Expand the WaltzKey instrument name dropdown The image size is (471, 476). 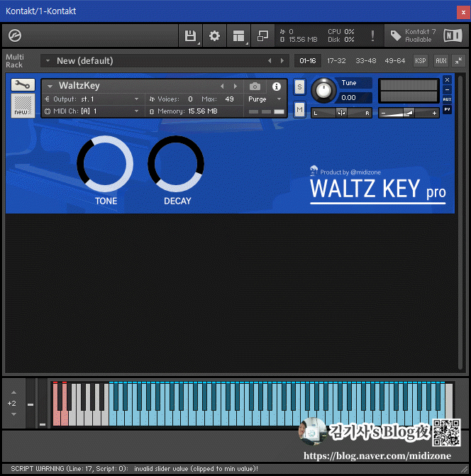pos(50,87)
